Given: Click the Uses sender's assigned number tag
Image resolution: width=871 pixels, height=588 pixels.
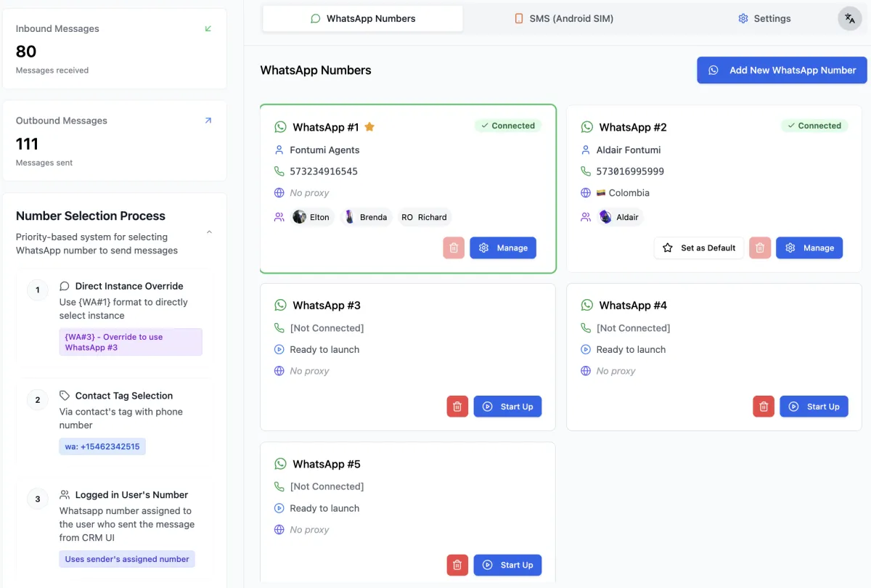Looking at the screenshot, I should (127, 559).
